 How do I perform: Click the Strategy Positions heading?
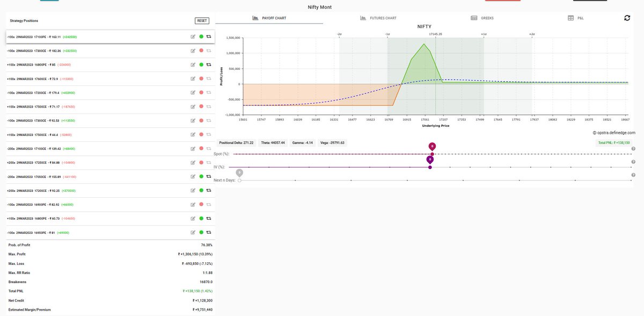point(24,20)
